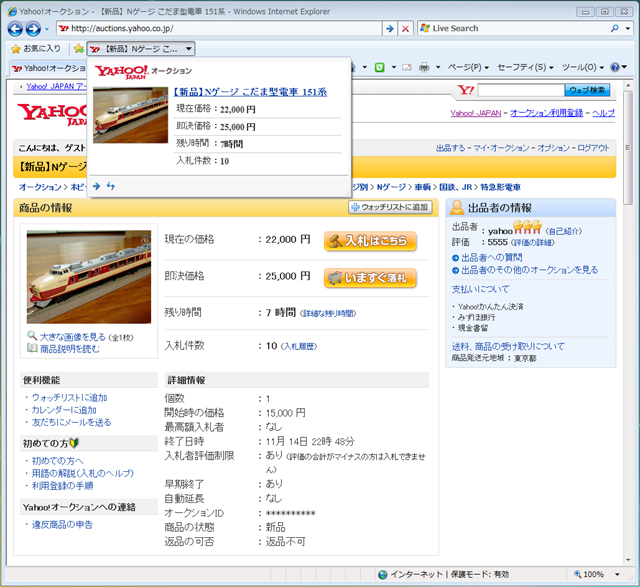Open the 用語の解説(入札のヘルプ) link

coord(82,473)
